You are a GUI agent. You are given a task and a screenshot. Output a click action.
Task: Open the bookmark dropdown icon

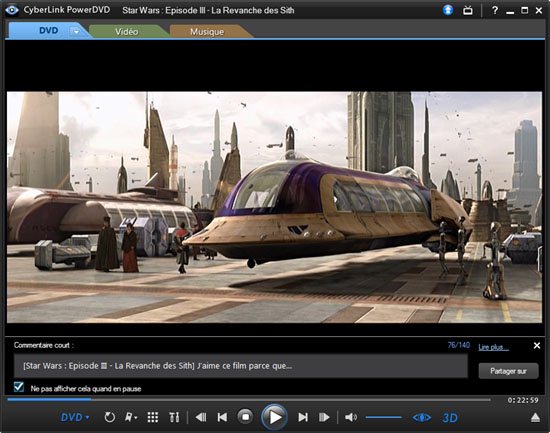point(131,417)
